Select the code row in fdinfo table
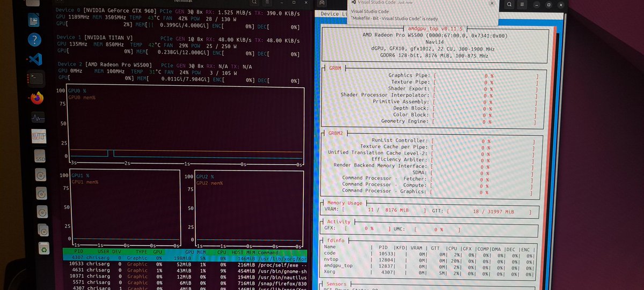Screen dimensions: 644x290 click(429, 255)
